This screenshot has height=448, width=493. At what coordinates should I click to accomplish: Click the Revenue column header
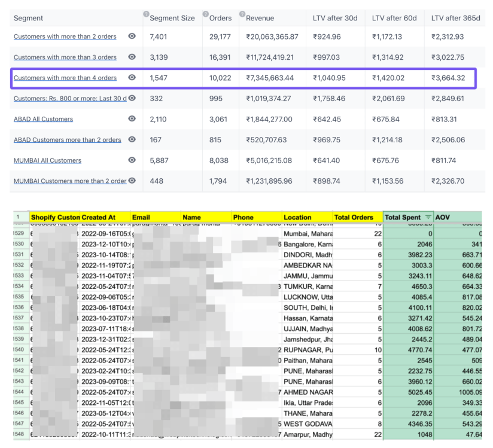pos(260,18)
